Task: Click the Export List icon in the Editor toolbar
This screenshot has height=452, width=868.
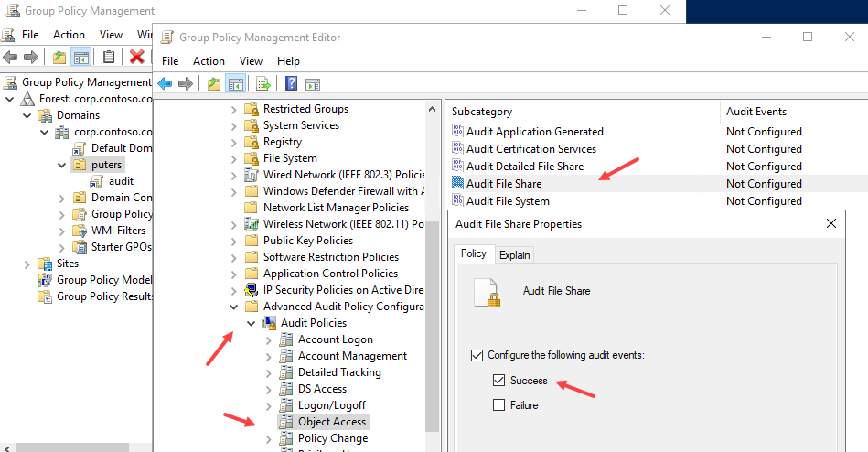Action: 263,84
